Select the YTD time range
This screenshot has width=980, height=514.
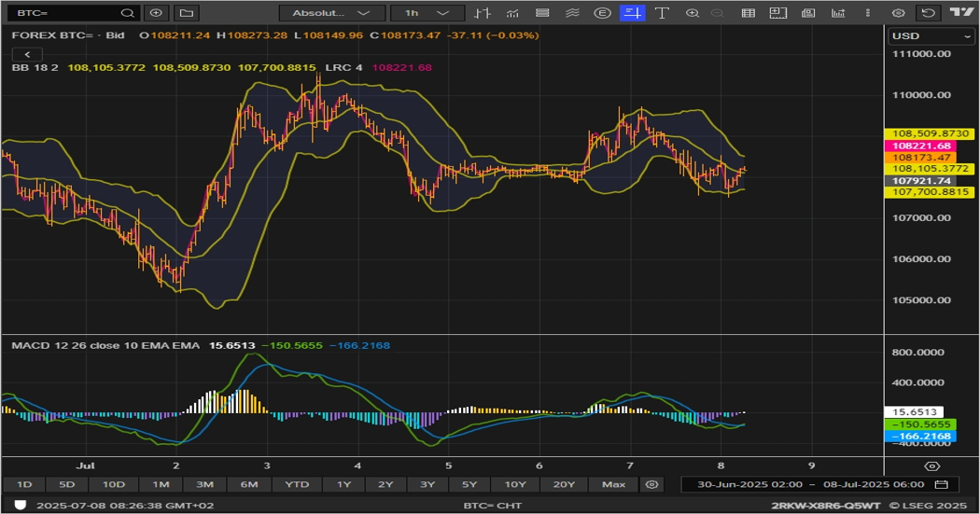pyautogui.click(x=297, y=484)
